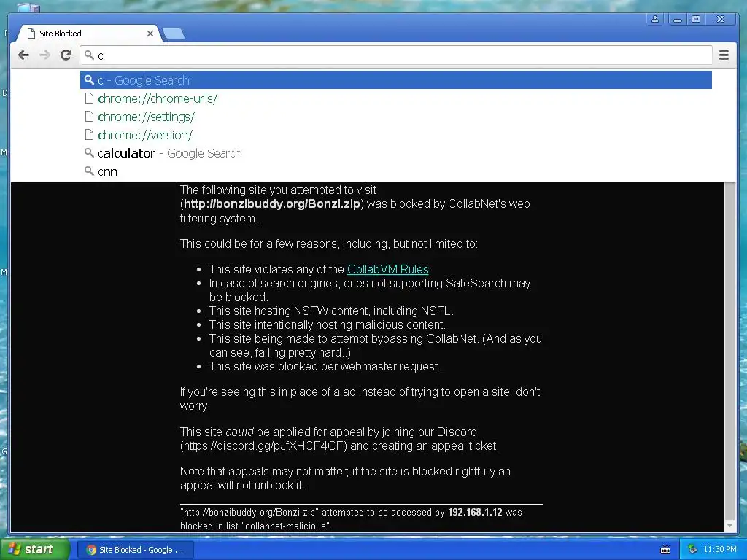Click magnifier icon beside cnn suggestion
Viewport: 747px width, 560px height.
click(x=89, y=171)
